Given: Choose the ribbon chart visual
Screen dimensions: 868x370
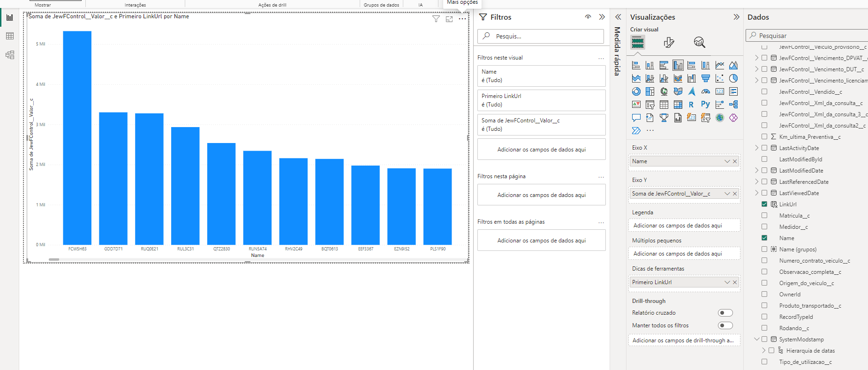Looking at the screenshot, I should coord(678,78).
